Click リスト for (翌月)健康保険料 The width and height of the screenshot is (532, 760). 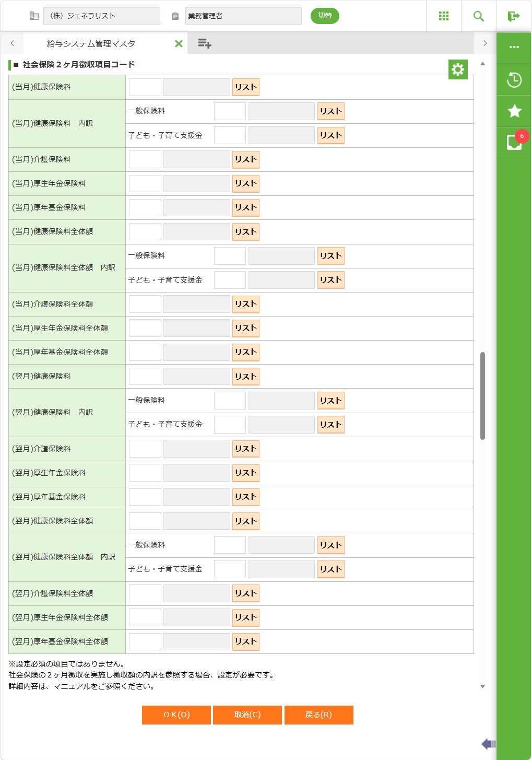click(x=245, y=377)
